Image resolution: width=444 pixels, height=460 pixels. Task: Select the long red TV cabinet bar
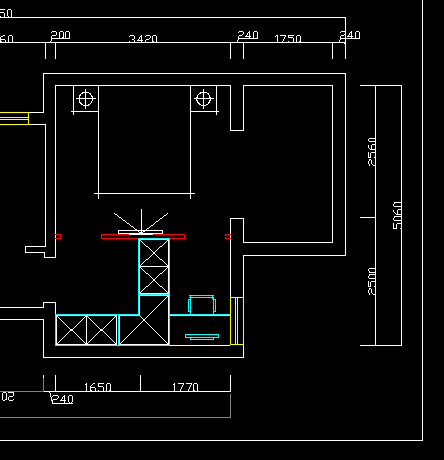143,237
